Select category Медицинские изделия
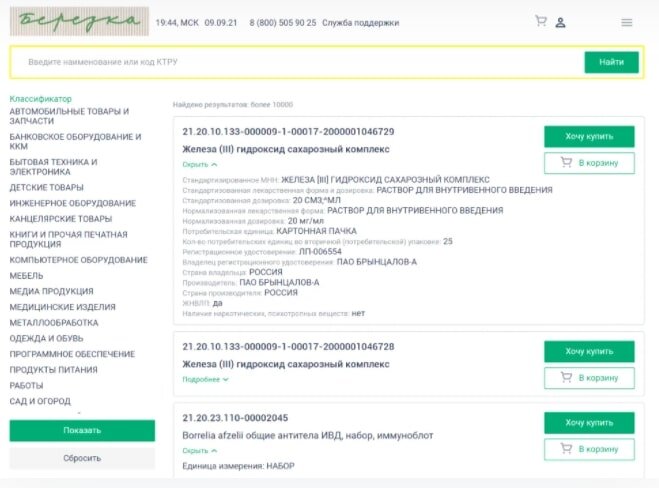This screenshot has width=659, height=488. pos(62,307)
